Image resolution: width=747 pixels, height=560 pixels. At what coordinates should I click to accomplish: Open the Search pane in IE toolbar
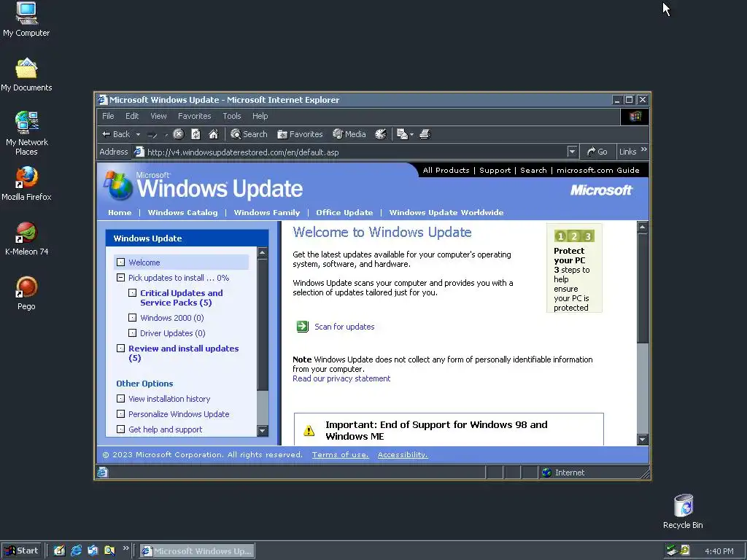[249, 134]
